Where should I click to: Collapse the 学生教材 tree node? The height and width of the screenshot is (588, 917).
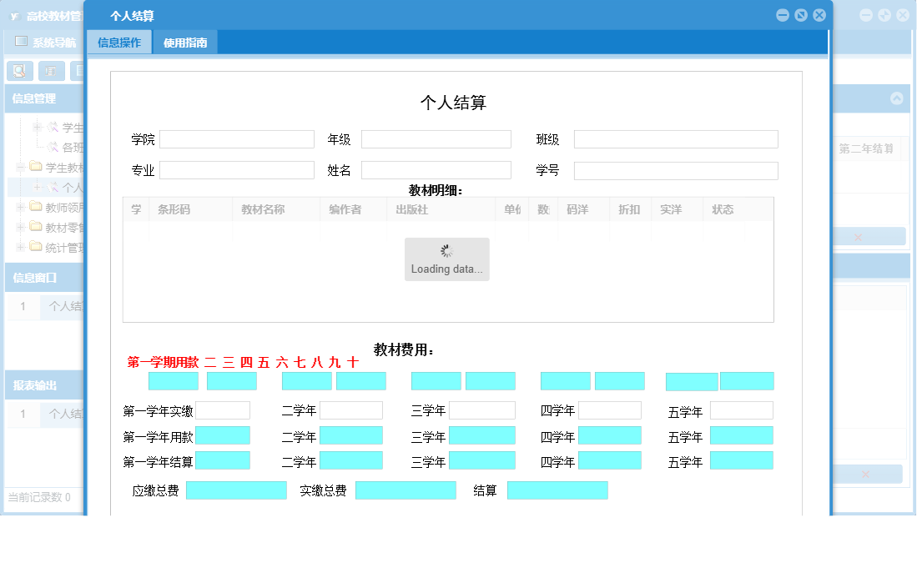[19, 166]
